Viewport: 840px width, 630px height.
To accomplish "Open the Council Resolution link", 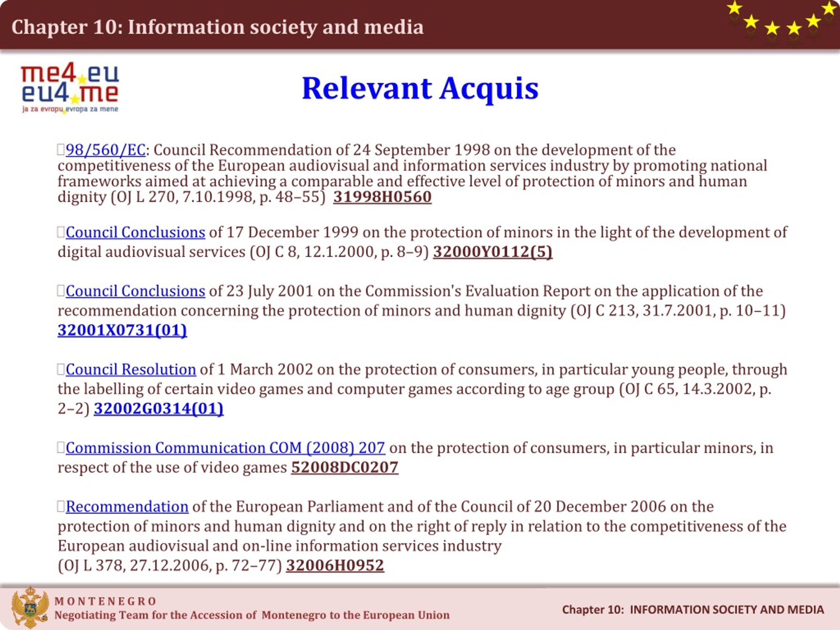I will (131, 369).
